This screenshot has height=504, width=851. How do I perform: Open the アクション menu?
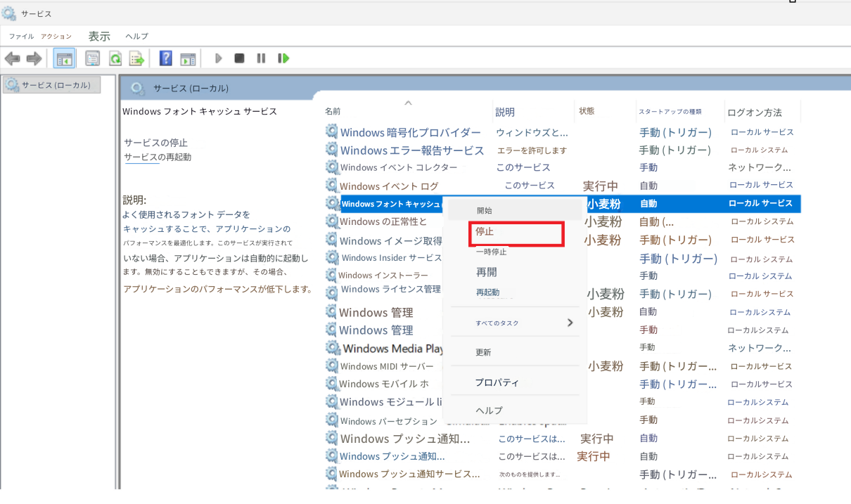(56, 36)
